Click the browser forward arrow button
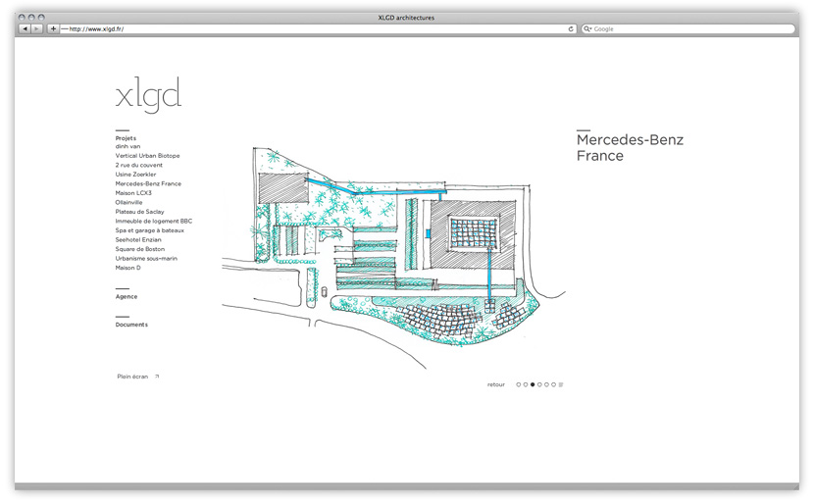Viewport: 814px width, 504px height. (36, 29)
